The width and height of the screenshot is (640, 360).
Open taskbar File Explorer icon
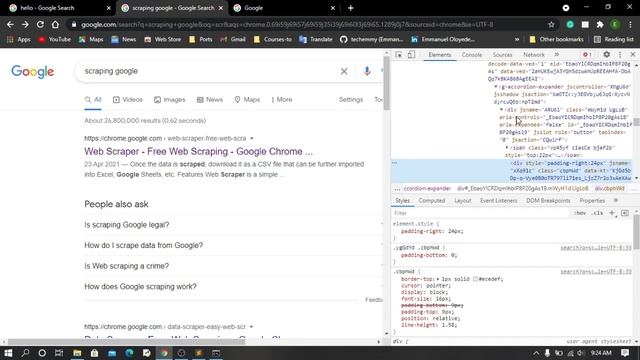point(77,353)
